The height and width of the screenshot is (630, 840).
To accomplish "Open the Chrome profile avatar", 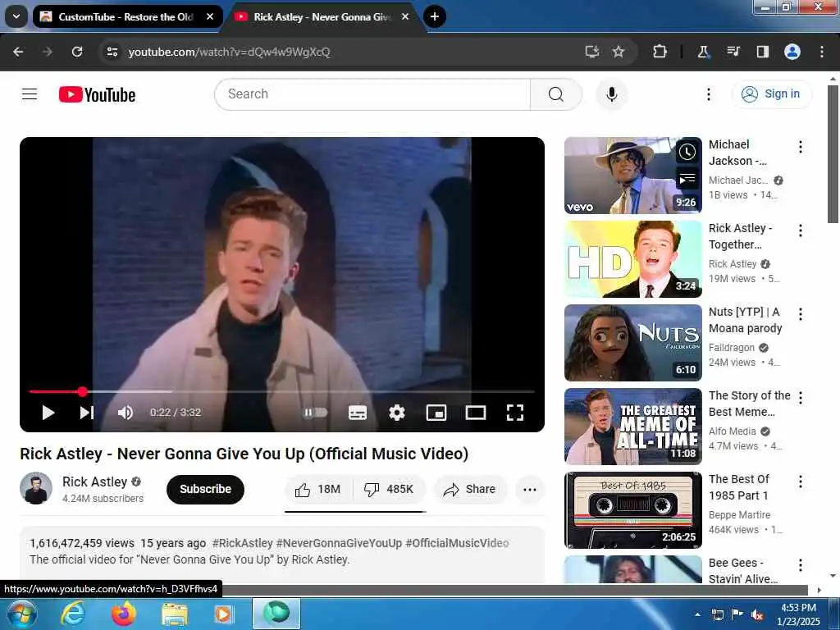I will pos(792,52).
